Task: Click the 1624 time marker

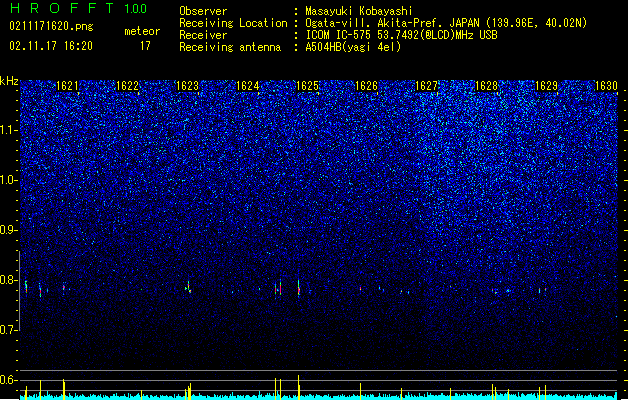Action: click(248, 86)
